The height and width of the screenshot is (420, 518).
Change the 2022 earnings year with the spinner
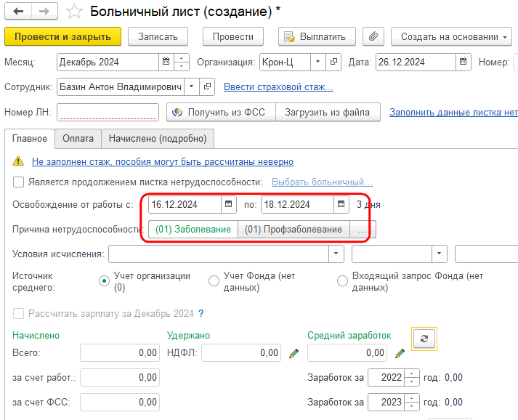(x=412, y=377)
